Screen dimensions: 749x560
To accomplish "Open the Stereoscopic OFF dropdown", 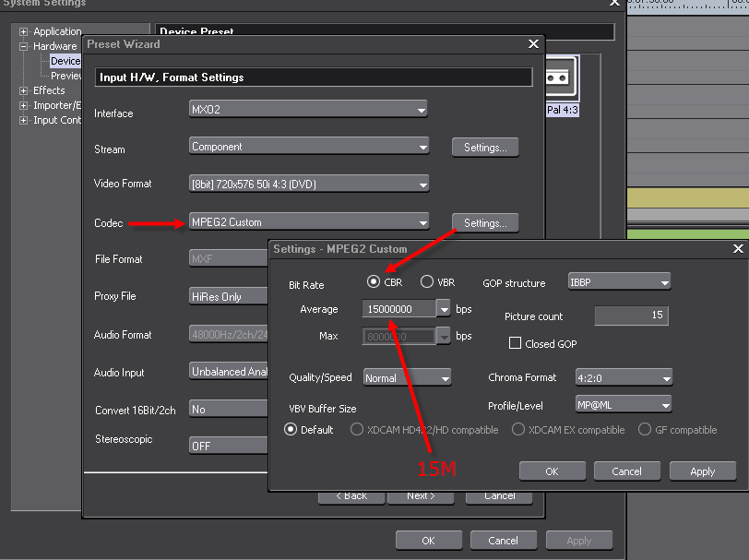I will (229, 446).
